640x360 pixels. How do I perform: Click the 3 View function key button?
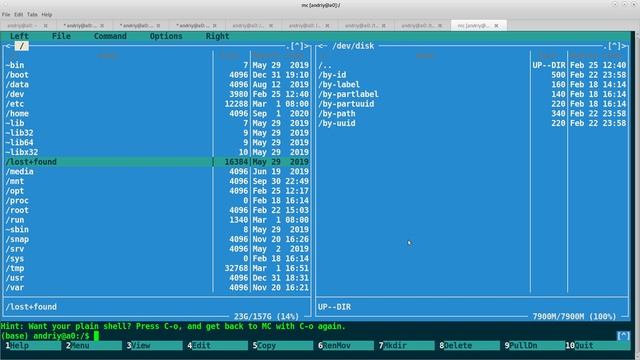tap(154, 346)
